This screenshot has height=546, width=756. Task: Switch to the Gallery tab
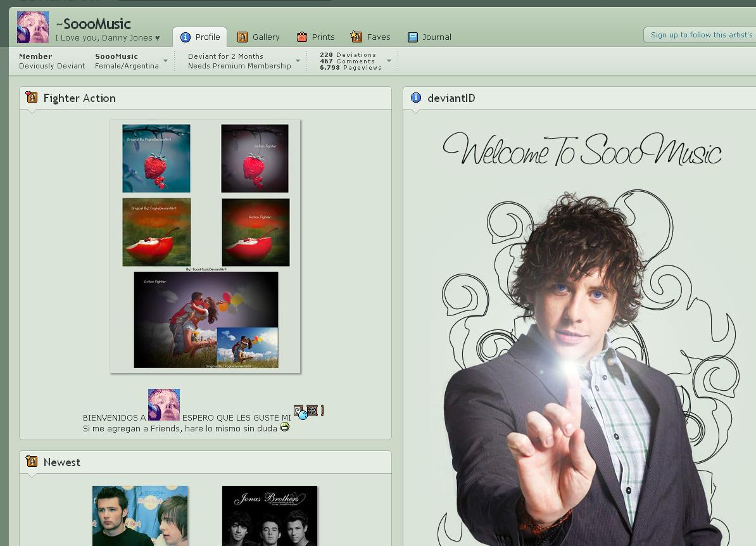click(258, 37)
